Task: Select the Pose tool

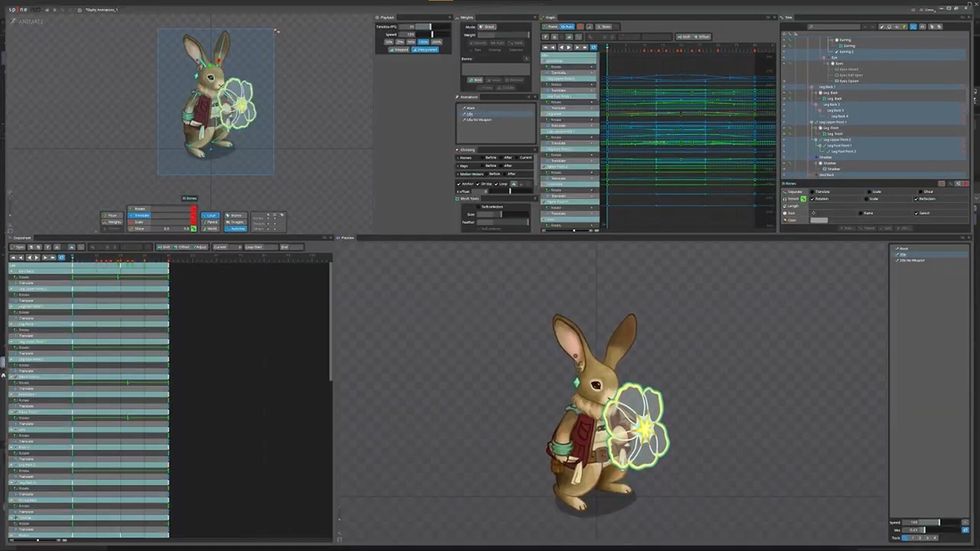Action: (112, 215)
